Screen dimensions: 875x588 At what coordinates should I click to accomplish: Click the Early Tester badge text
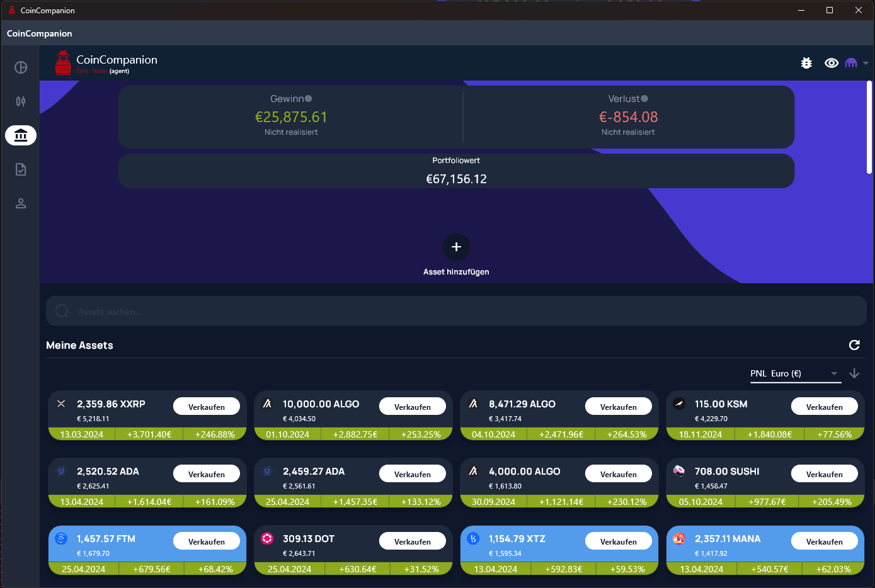click(92, 71)
